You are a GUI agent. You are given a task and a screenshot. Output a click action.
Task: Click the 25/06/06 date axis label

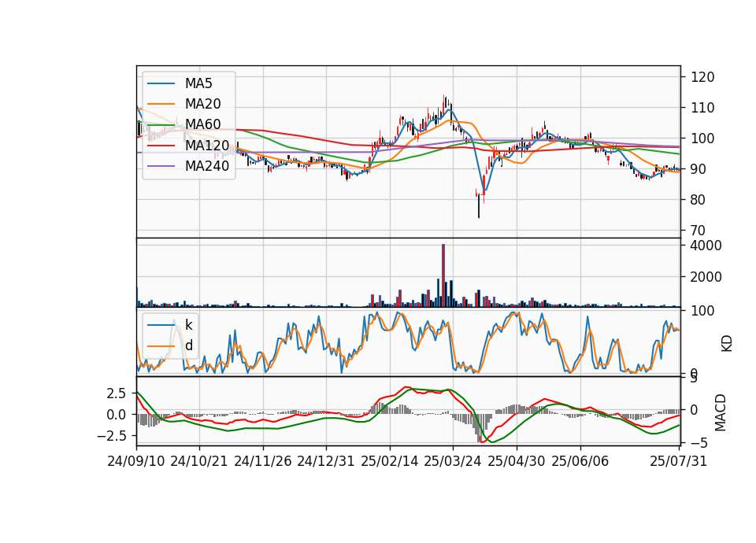point(580,461)
